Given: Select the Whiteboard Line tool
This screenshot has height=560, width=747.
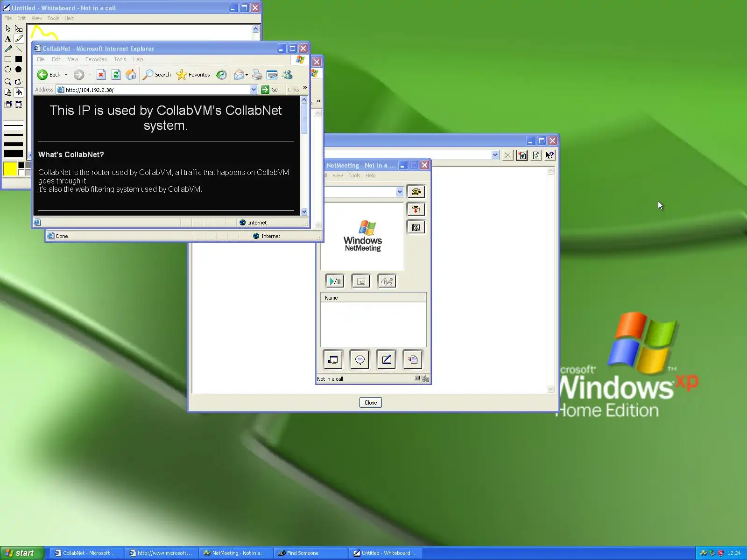Looking at the screenshot, I should pos(19,49).
